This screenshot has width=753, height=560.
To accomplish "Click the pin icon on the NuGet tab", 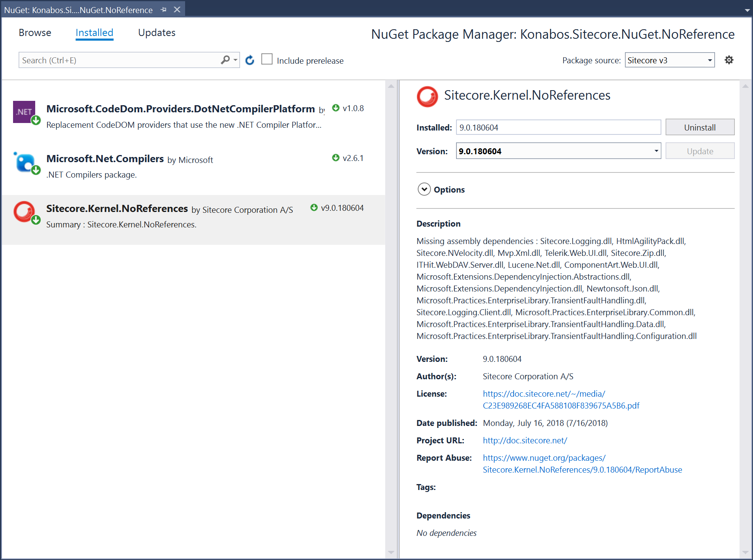I will 163,9.
